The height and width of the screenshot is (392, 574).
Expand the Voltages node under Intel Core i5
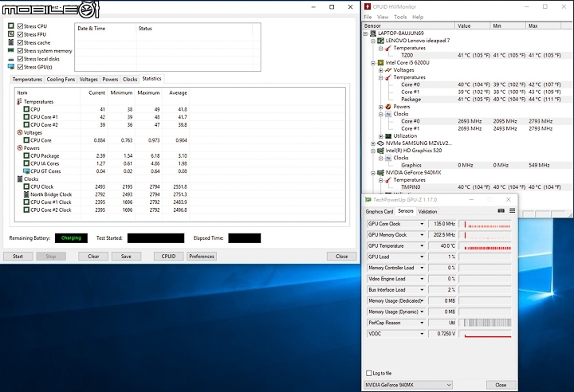click(381, 70)
